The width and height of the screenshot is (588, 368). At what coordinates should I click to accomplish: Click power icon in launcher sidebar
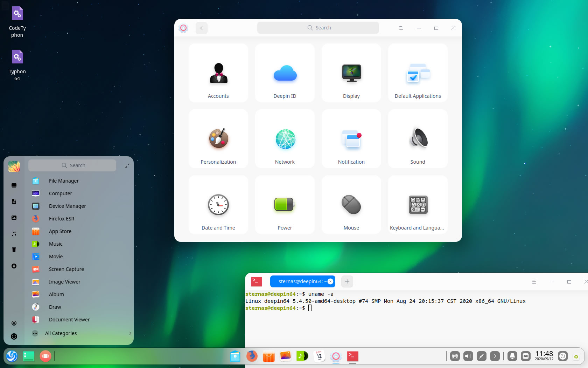[x=14, y=336]
